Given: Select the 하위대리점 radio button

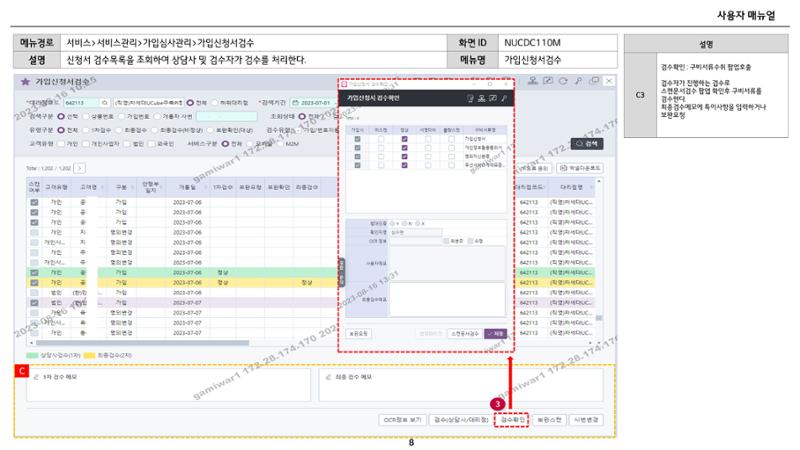Looking at the screenshot, I should point(215,103).
